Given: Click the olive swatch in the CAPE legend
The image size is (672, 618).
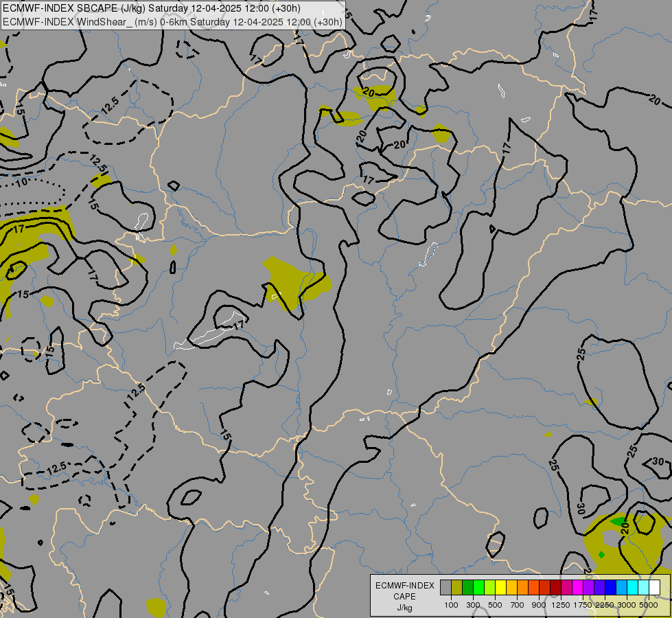Looking at the screenshot, I should coord(457,587).
